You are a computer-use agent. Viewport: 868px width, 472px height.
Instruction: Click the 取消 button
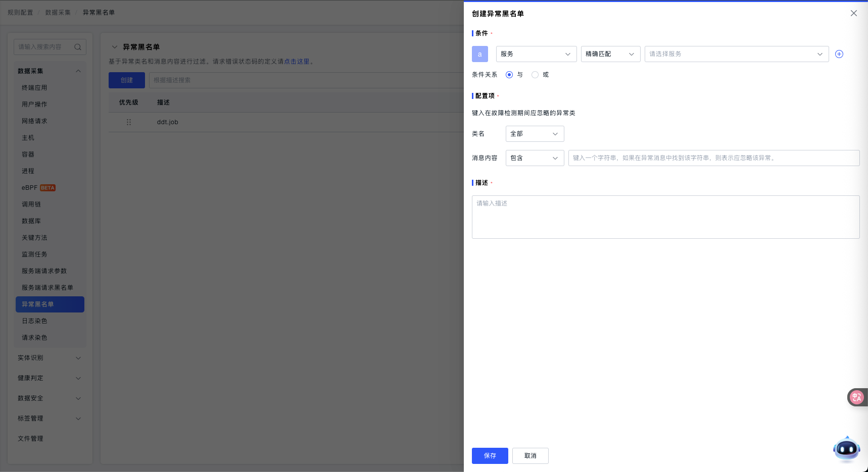[530, 456]
